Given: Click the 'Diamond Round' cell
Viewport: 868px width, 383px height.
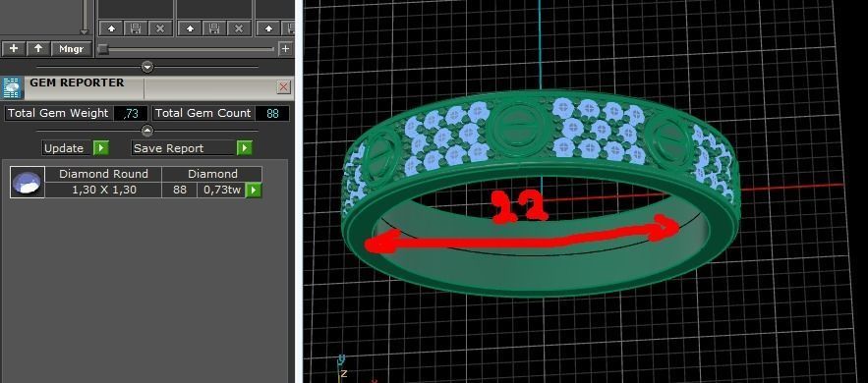Looking at the screenshot, I should pyautogui.click(x=103, y=174).
